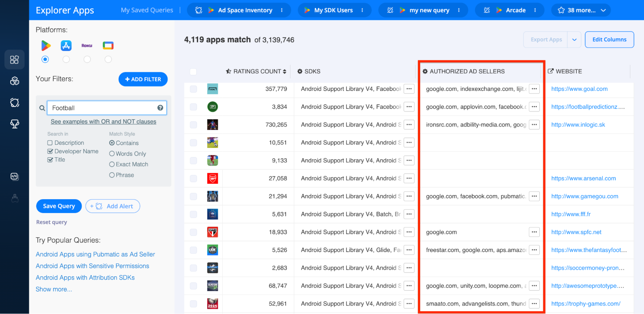Viewport: 644px width, 314px height.
Task: Select the Google TV platform icon
Action: click(108, 45)
